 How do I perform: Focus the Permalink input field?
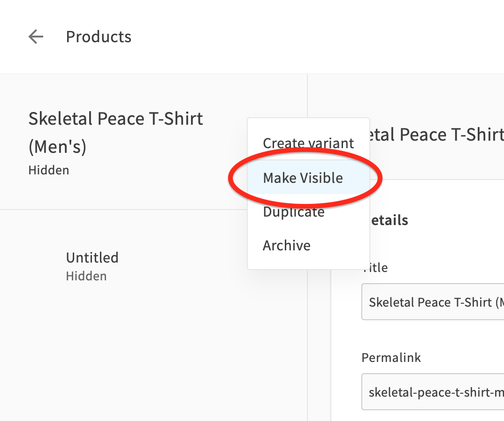pos(433,391)
